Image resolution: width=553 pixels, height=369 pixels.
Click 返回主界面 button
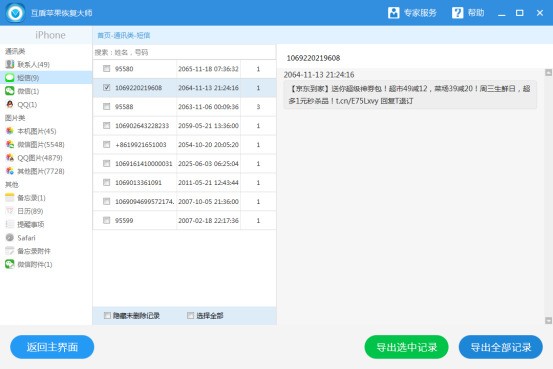(x=52, y=347)
